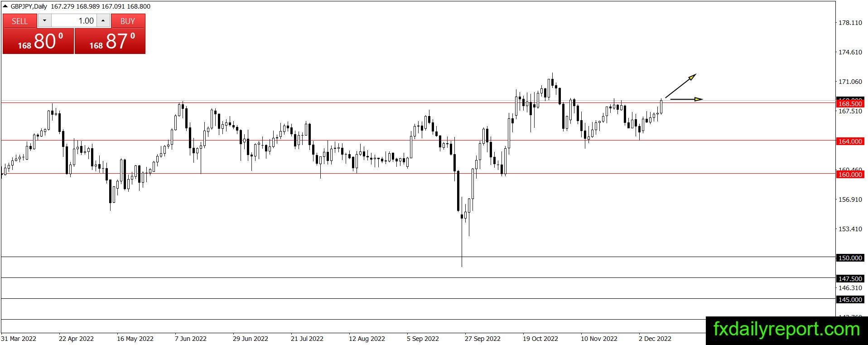Click the 168.87 buy price panel

pos(110,41)
